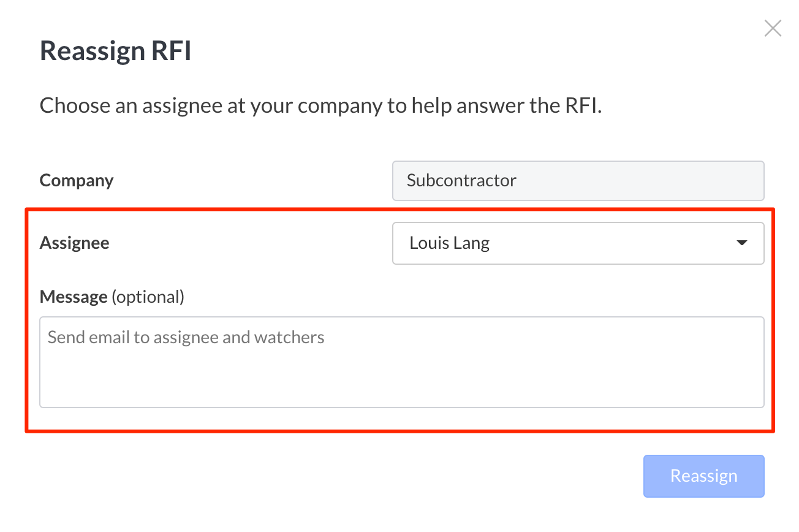Open the Louis Lang assignee selector
This screenshot has width=799, height=532.
[577, 243]
